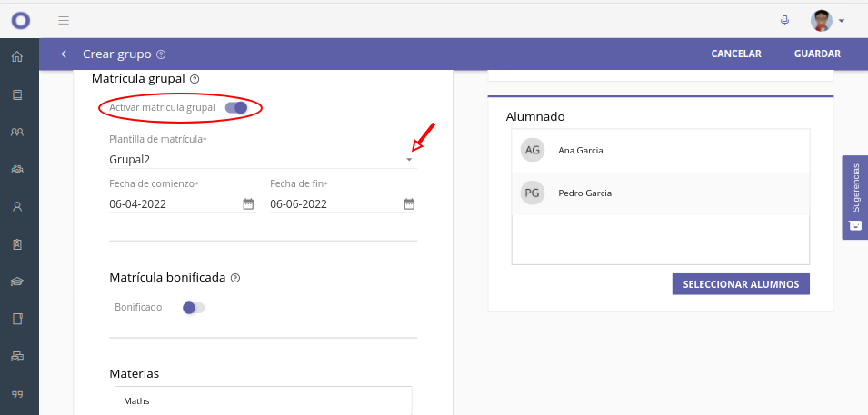Open the graduation cap sidebar section
The height and width of the screenshot is (415, 868).
(16, 282)
